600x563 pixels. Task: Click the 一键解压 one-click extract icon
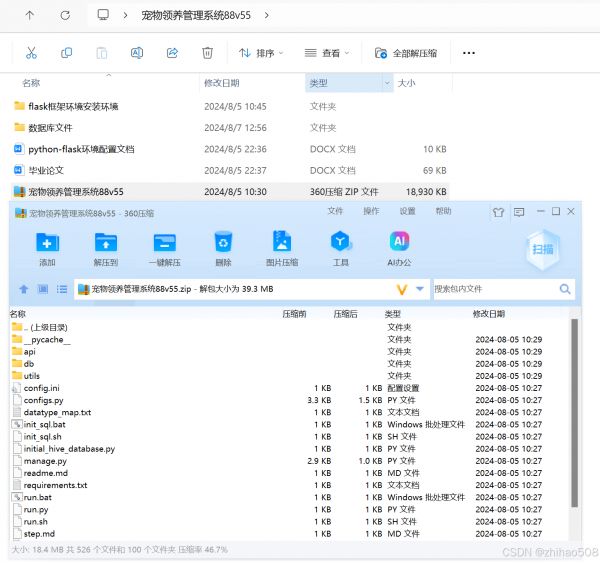click(164, 243)
